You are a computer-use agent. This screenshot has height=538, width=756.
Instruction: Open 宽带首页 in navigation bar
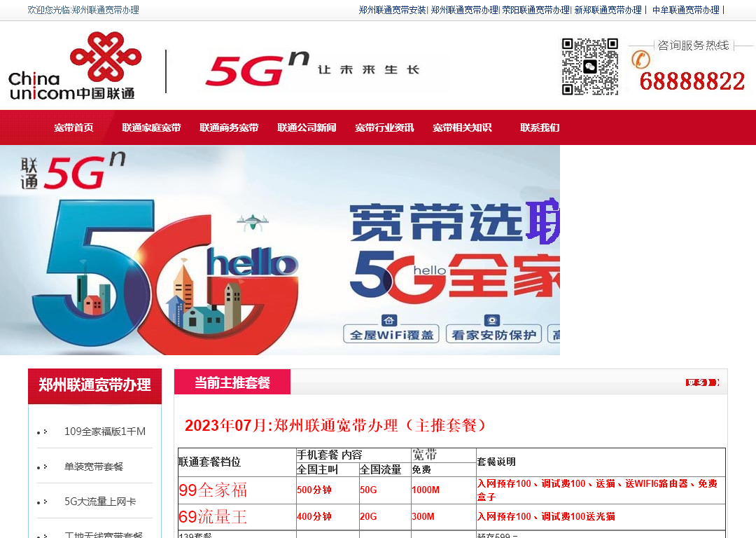tap(73, 128)
